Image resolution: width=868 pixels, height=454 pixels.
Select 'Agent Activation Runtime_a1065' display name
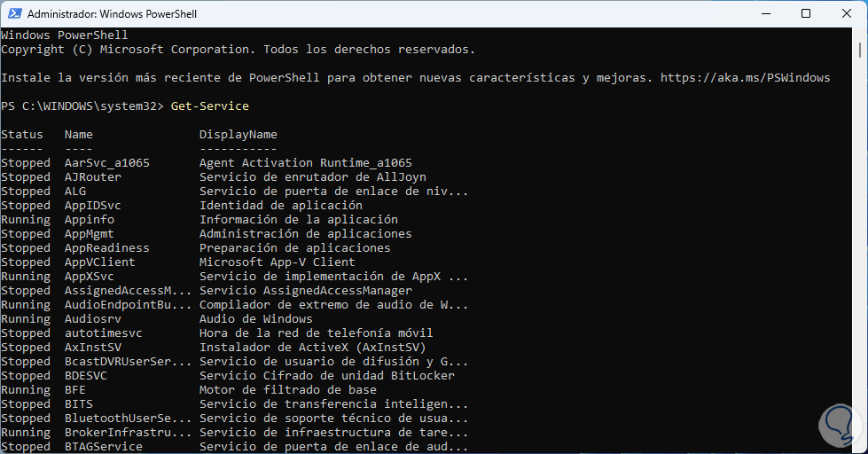306,163
